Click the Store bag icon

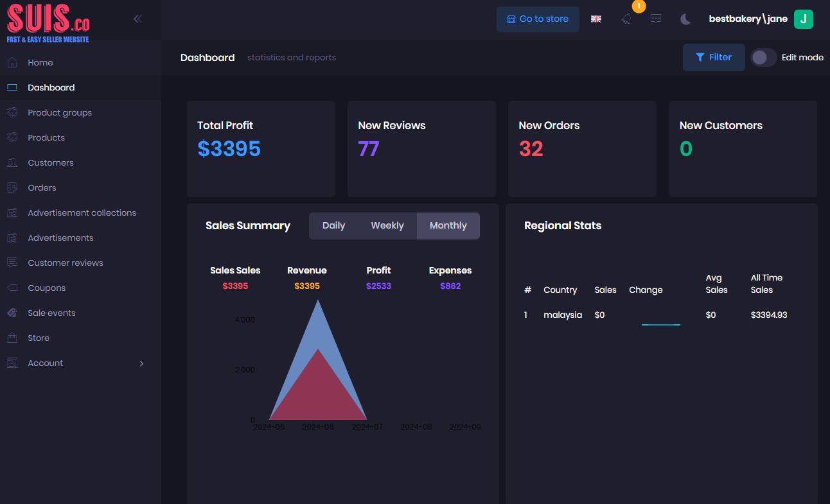pos(12,338)
